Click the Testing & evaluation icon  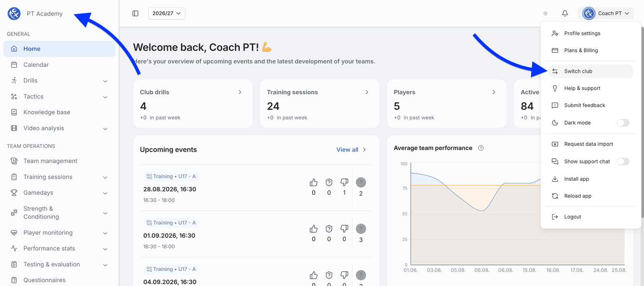(14, 264)
